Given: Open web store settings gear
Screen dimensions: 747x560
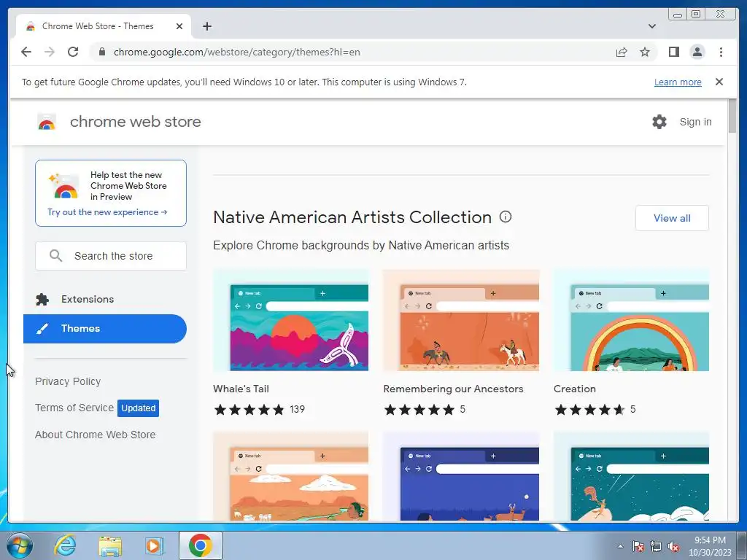Looking at the screenshot, I should (659, 122).
